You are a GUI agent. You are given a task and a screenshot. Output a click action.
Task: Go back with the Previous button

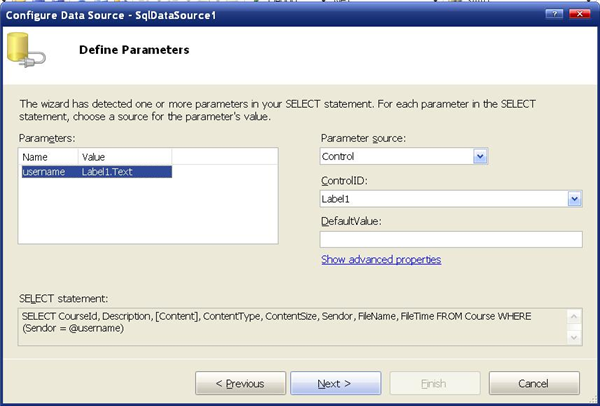click(240, 383)
